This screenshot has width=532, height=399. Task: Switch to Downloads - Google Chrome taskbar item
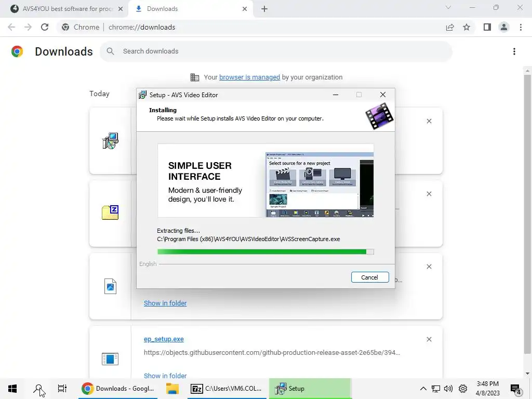[x=118, y=389]
